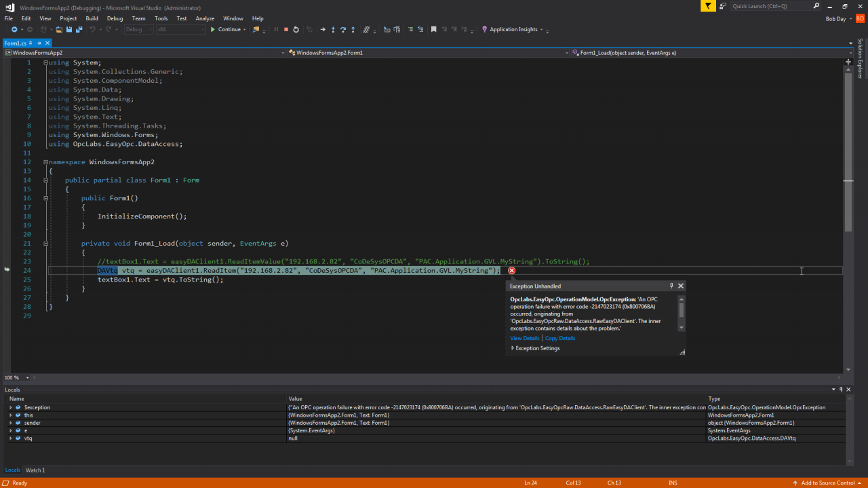Click the Step Into arrow icon
The width and height of the screenshot is (868, 488).
tap(333, 30)
